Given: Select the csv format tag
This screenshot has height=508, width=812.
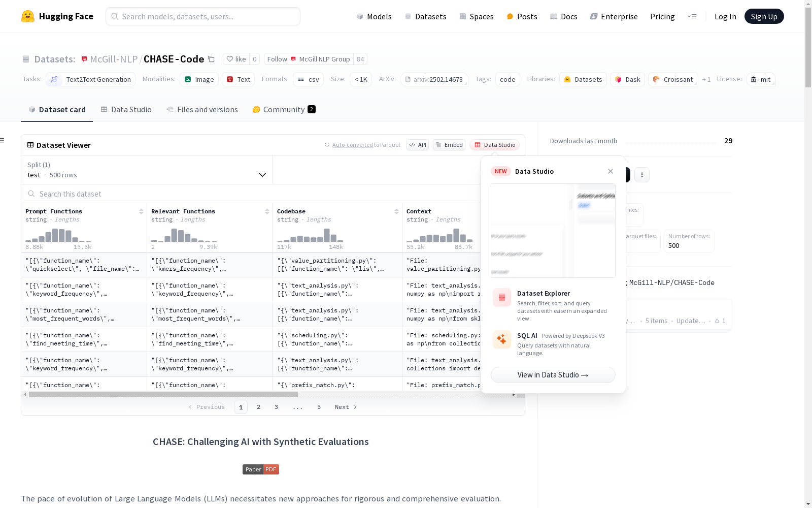Looking at the screenshot, I should (x=309, y=79).
